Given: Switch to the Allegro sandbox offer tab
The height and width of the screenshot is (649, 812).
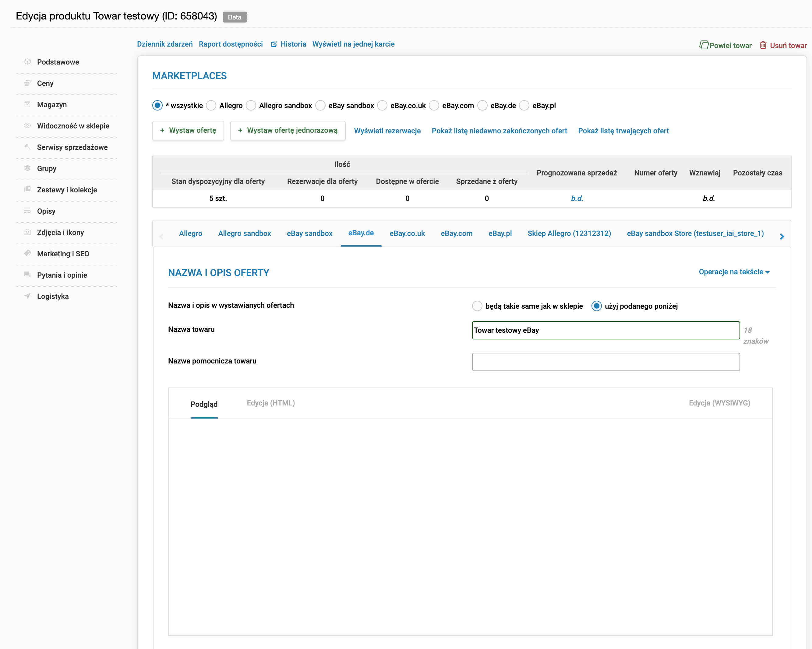Looking at the screenshot, I should (245, 233).
